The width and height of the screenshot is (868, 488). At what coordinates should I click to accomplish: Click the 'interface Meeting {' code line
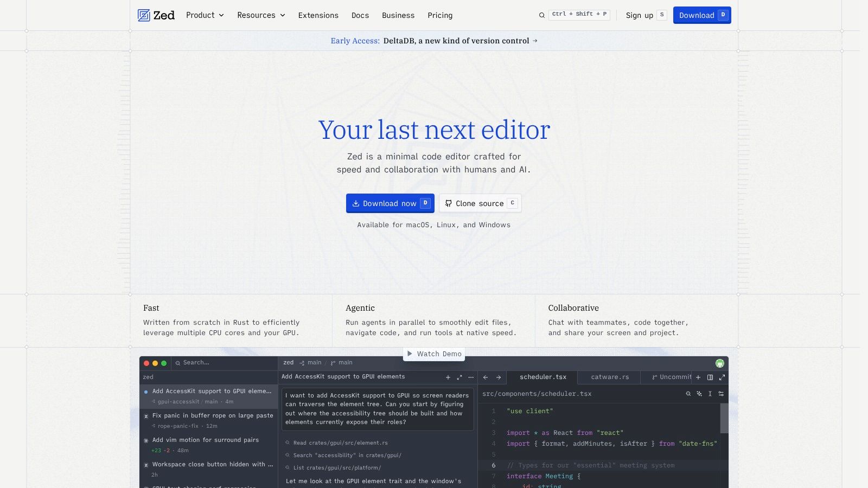coord(544,476)
